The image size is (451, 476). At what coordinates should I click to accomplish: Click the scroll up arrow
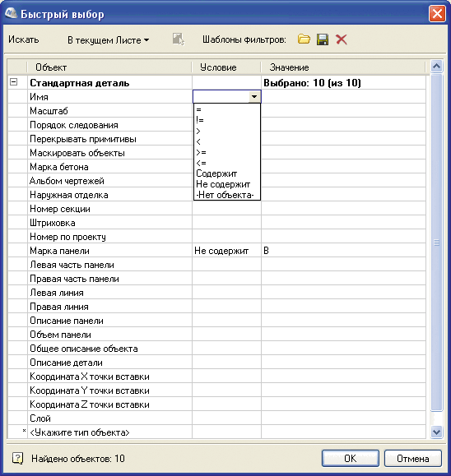point(436,66)
